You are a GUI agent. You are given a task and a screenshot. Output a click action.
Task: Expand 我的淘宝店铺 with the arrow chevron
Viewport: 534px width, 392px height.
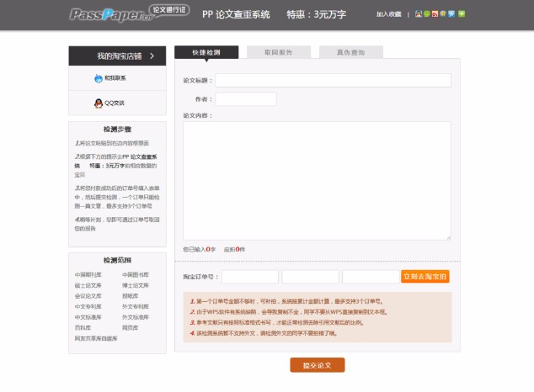pyautogui.click(x=152, y=56)
